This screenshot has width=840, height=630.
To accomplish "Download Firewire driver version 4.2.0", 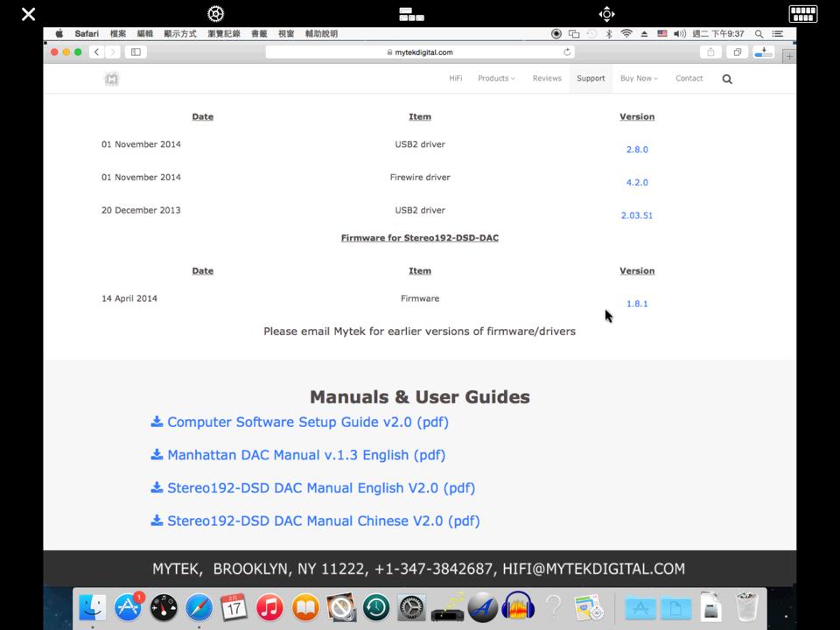I will [637, 183].
